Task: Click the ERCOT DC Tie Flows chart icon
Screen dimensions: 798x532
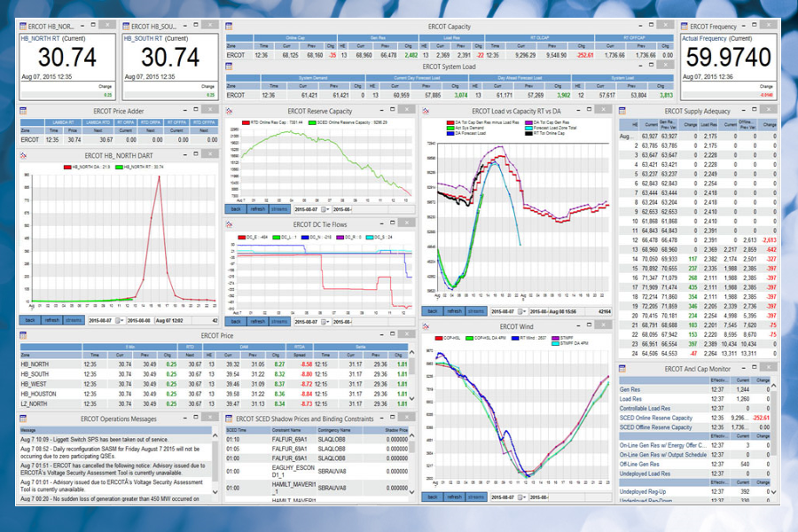Action: tap(229, 224)
